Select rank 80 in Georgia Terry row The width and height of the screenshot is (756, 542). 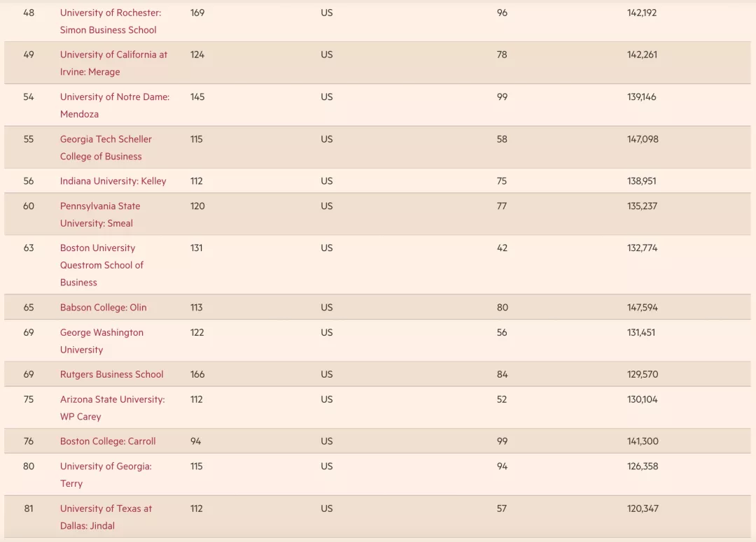click(29, 466)
